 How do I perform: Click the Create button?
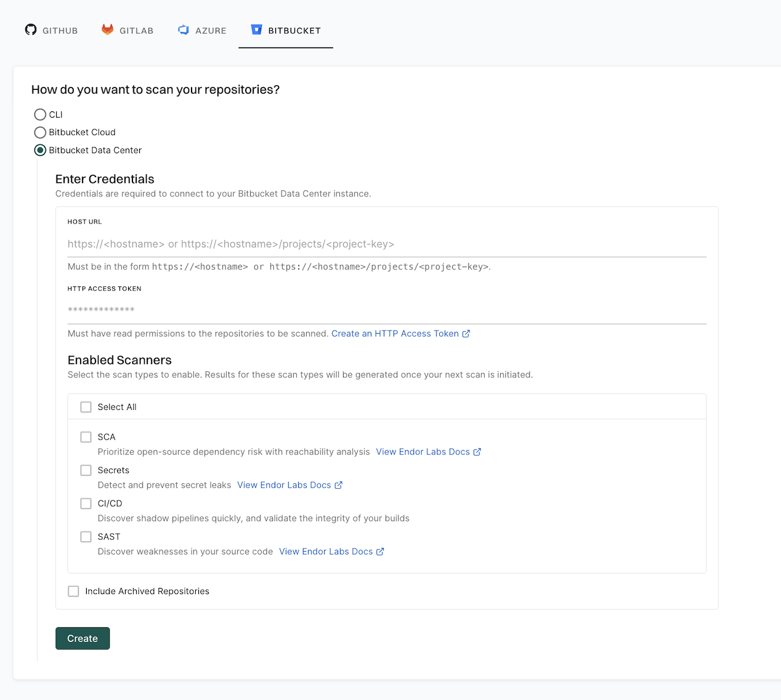(x=82, y=638)
